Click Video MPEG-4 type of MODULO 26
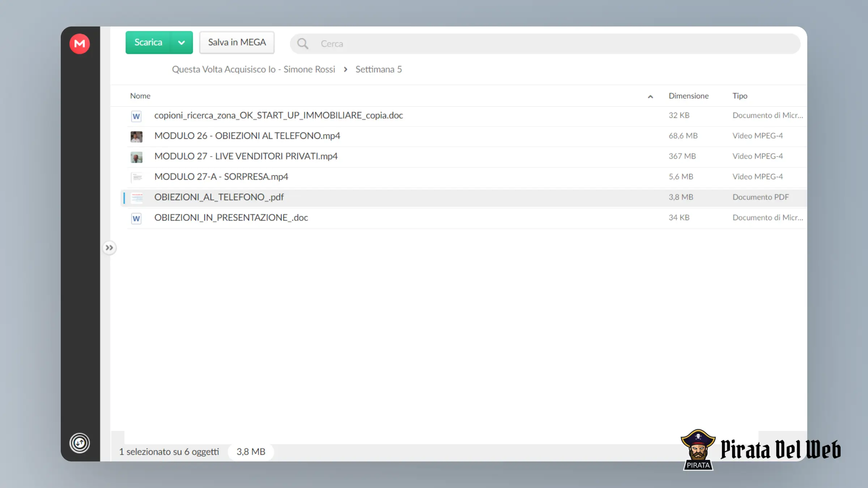 (758, 136)
